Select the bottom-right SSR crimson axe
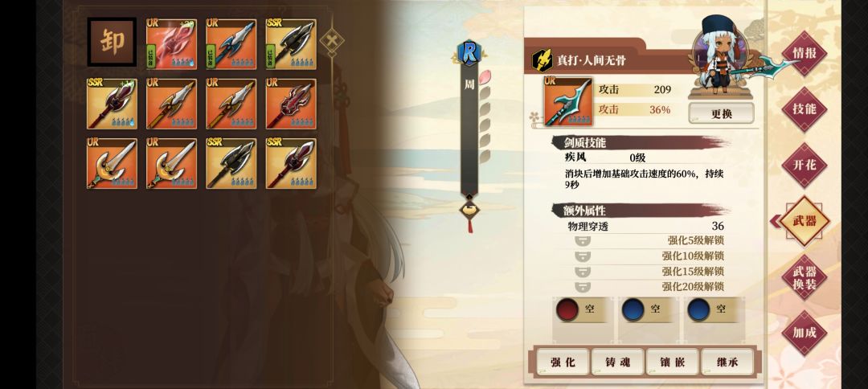This screenshot has height=389, width=868. coord(291,164)
